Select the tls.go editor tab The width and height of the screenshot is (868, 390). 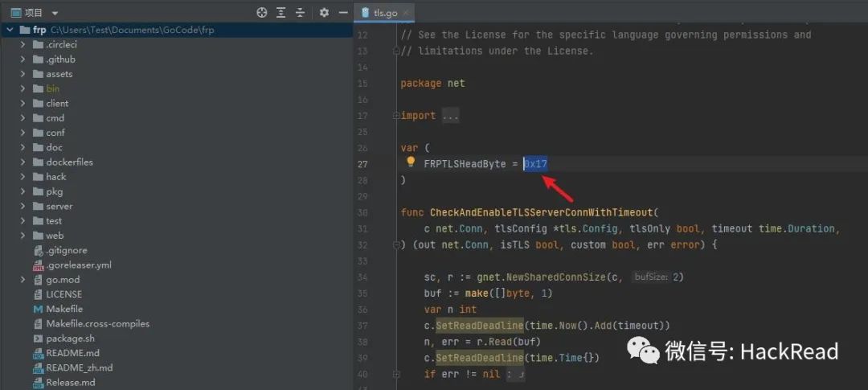point(385,13)
